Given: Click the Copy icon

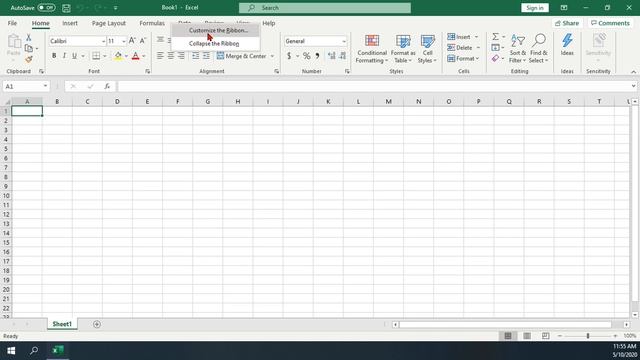Looking at the screenshot, I should pyautogui.click(x=29, y=49).
